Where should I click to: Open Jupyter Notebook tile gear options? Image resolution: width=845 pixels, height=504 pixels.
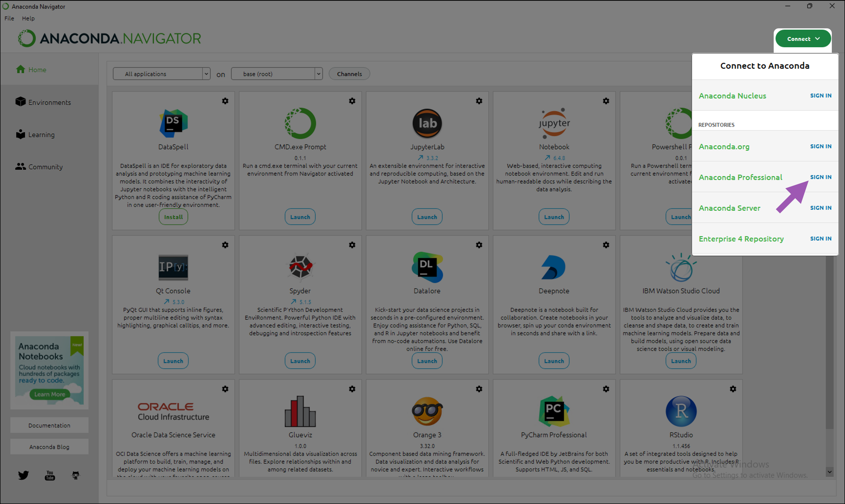606,101
